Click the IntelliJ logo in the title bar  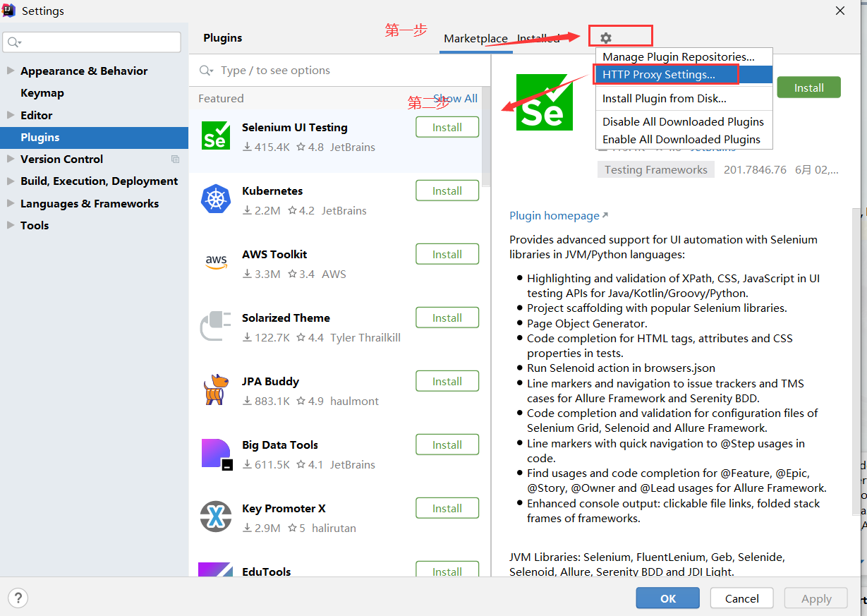[9, 11]
